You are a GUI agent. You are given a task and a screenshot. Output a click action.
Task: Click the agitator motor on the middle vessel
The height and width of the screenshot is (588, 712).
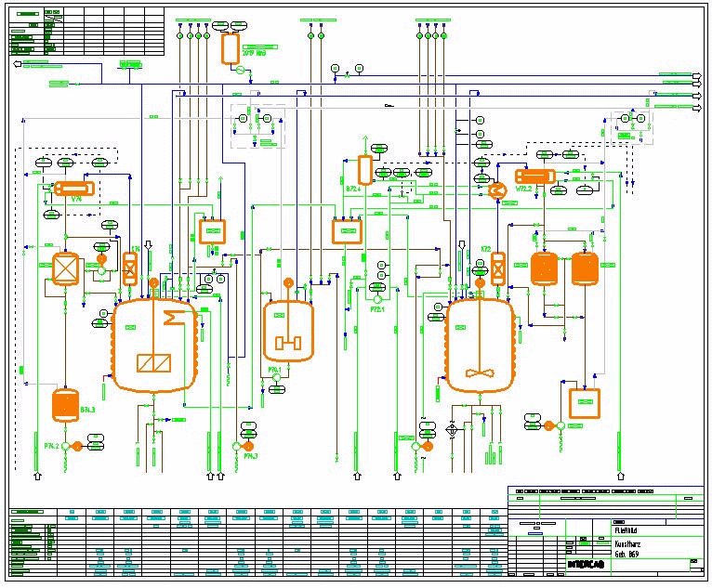click(288, 283)
